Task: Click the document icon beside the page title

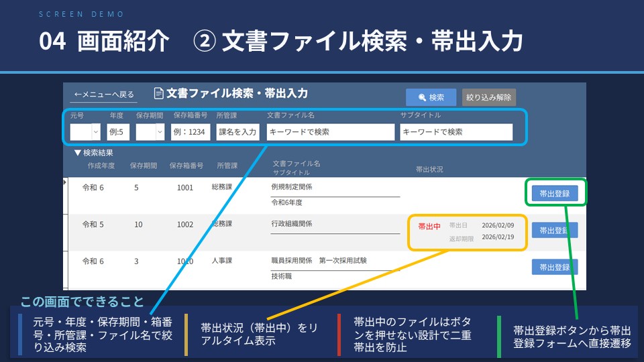Action: [159, 94]
